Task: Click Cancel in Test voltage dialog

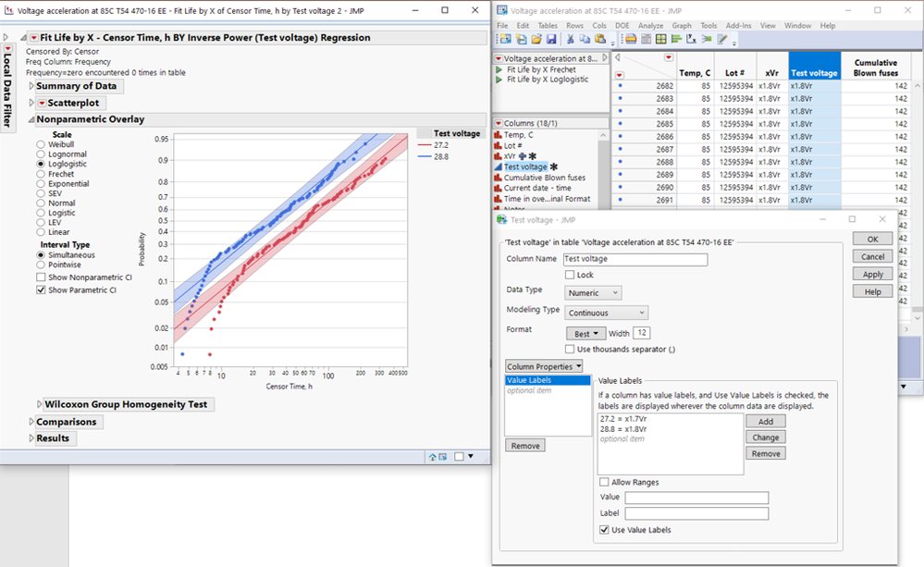Action: [x=873, y=257]
